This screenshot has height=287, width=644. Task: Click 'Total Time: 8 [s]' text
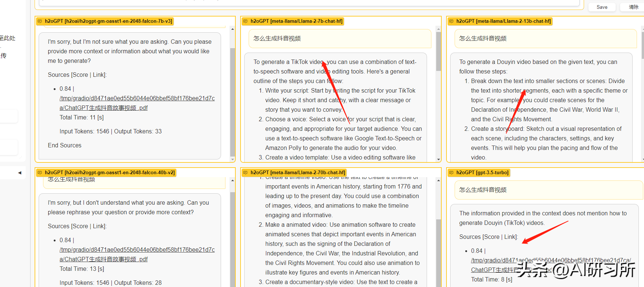pyautogui.click(x=492, y=280)
